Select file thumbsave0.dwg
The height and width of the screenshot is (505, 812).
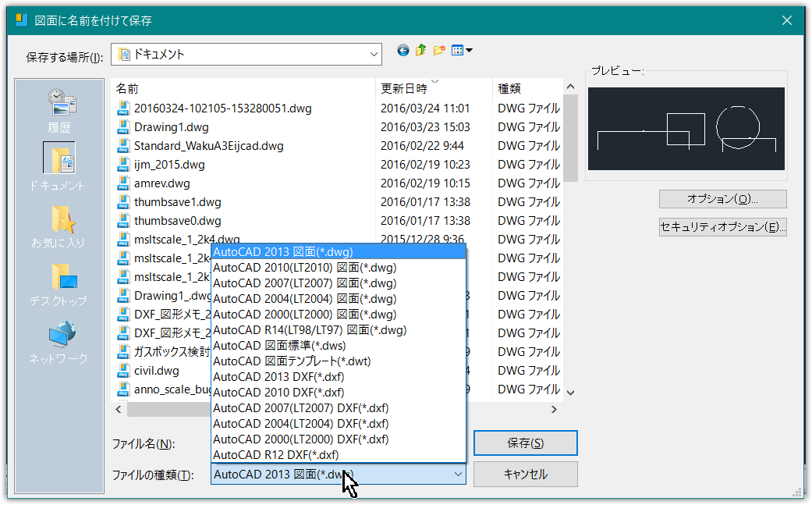click(x=178, y=221)
